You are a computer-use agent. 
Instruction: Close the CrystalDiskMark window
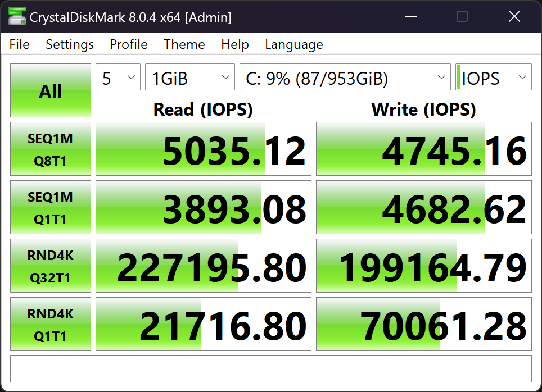tap(514, 16)
